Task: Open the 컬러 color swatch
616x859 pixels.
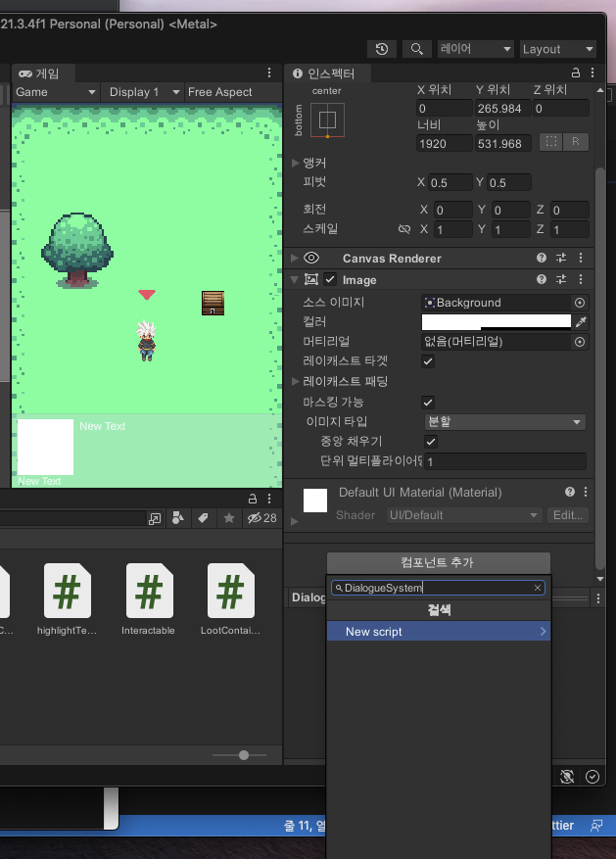Action: [497, 321]
